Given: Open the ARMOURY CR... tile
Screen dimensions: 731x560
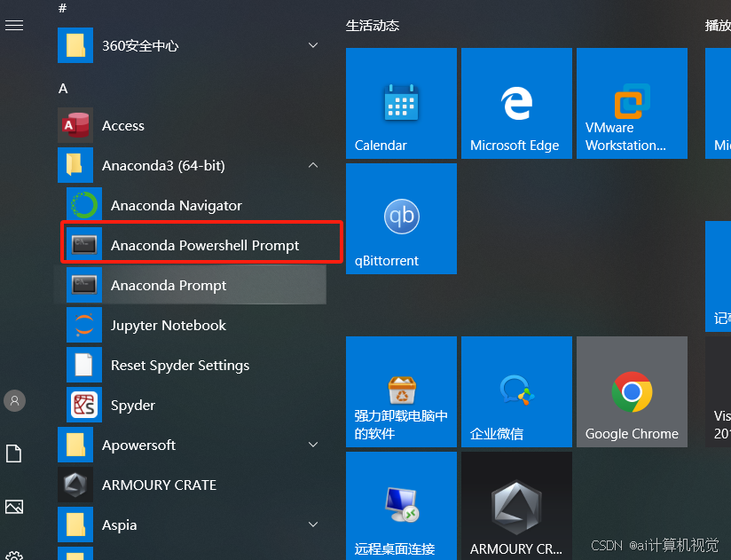Looking at the screenshot, I should click(x=516, y=506).
